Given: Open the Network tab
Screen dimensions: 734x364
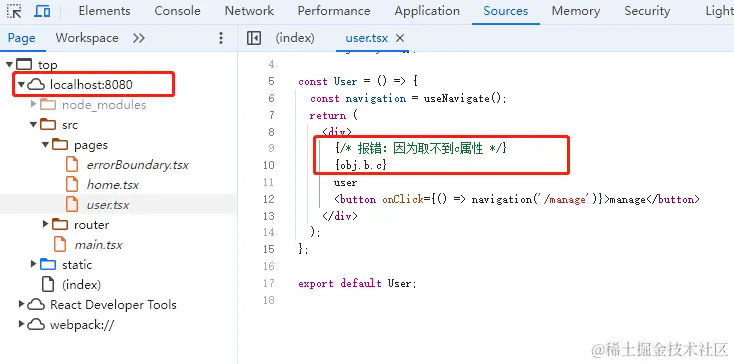Looking at the screenshot, I should click(x=249, y=11).
